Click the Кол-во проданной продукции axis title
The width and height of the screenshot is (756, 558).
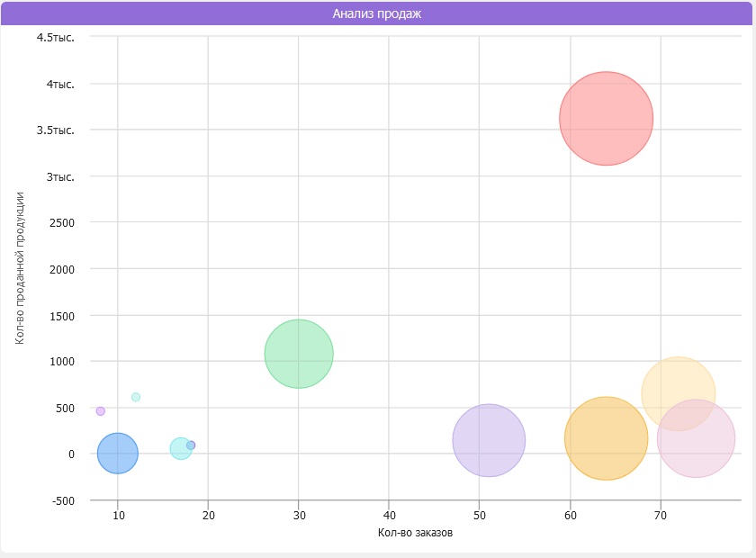[x=19, y=268]
